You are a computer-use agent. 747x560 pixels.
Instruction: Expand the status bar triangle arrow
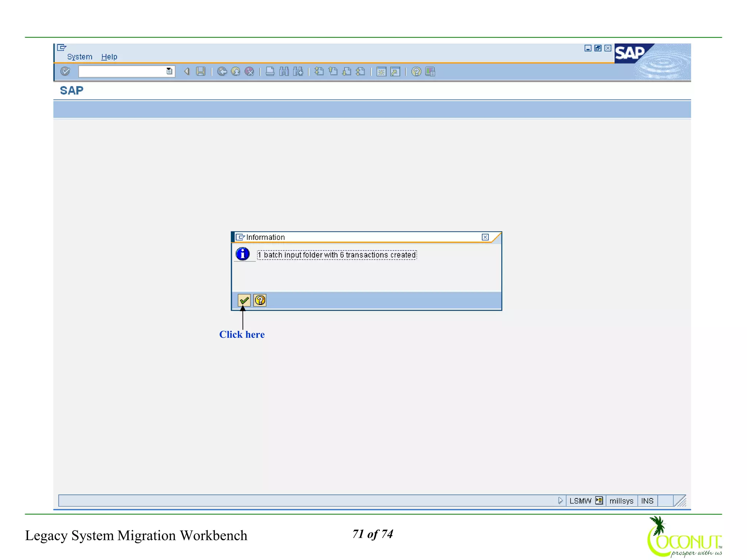coord(561,501)
